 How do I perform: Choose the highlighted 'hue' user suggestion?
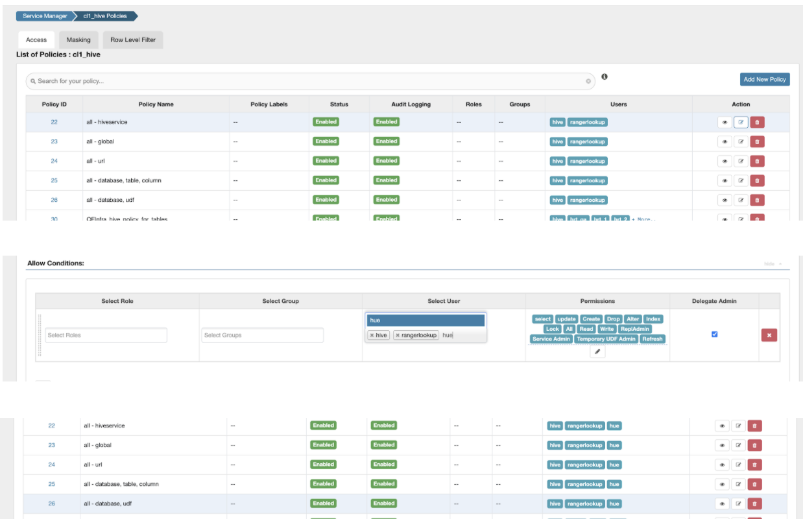[x=425, y=320]
